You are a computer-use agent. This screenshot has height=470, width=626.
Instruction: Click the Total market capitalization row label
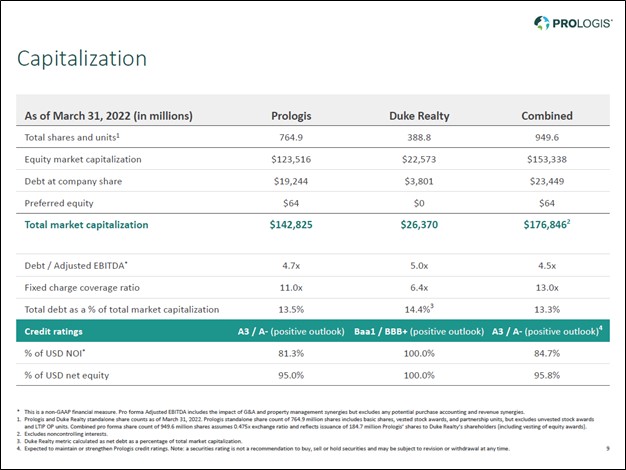85,225
